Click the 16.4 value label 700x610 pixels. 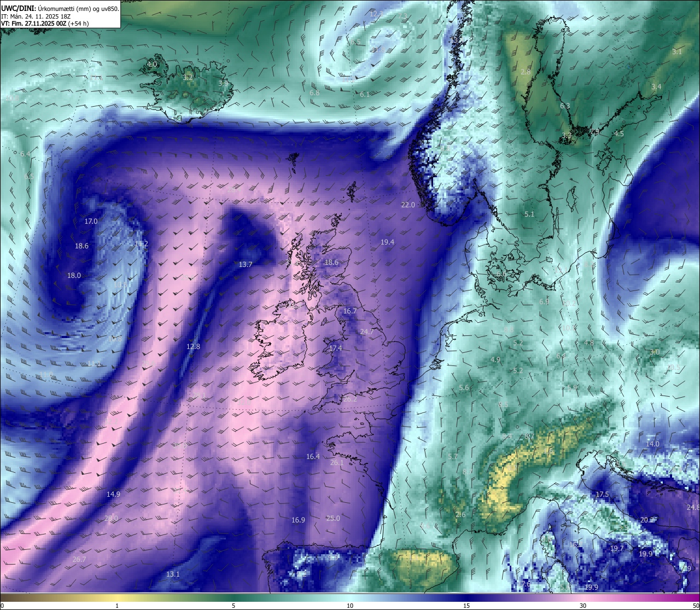pos(313,456)
